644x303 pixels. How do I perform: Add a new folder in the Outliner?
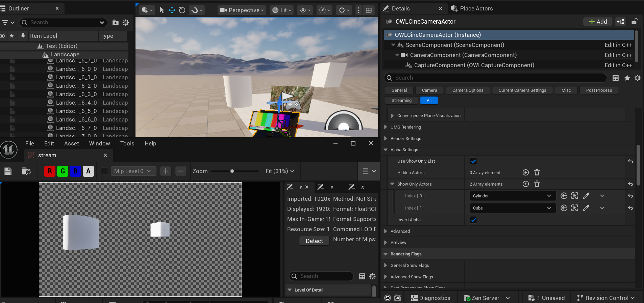pos(116,22)
